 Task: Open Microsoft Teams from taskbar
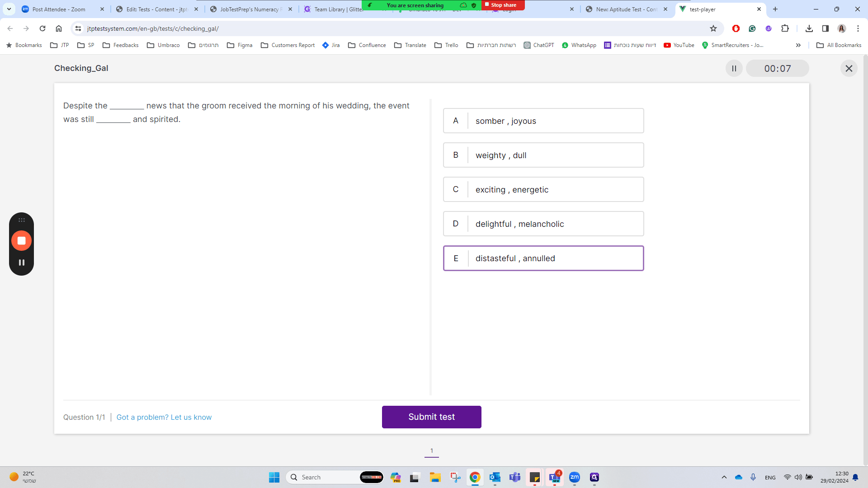514,477
